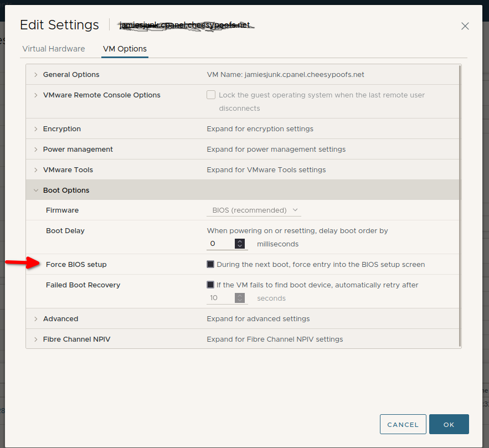Screen dimensions: 489x448
Task: Confirm settings with the OK button
Action: [449, 424]
